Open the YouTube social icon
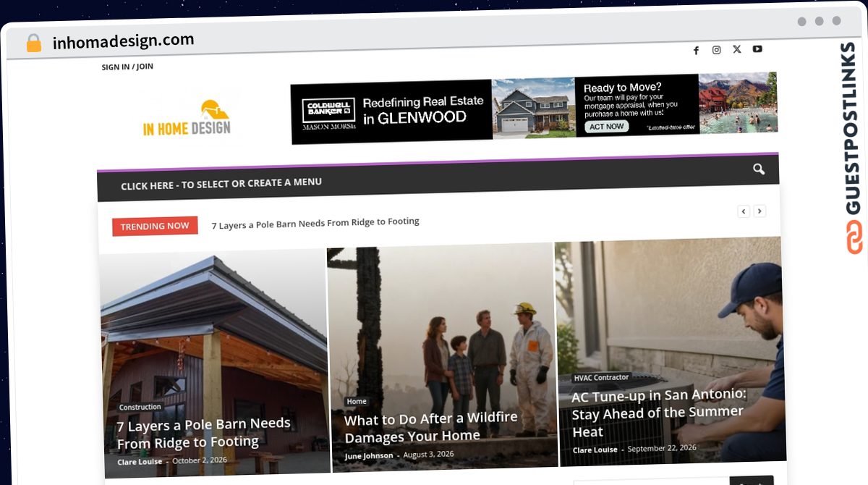 (x=757, y=48)
